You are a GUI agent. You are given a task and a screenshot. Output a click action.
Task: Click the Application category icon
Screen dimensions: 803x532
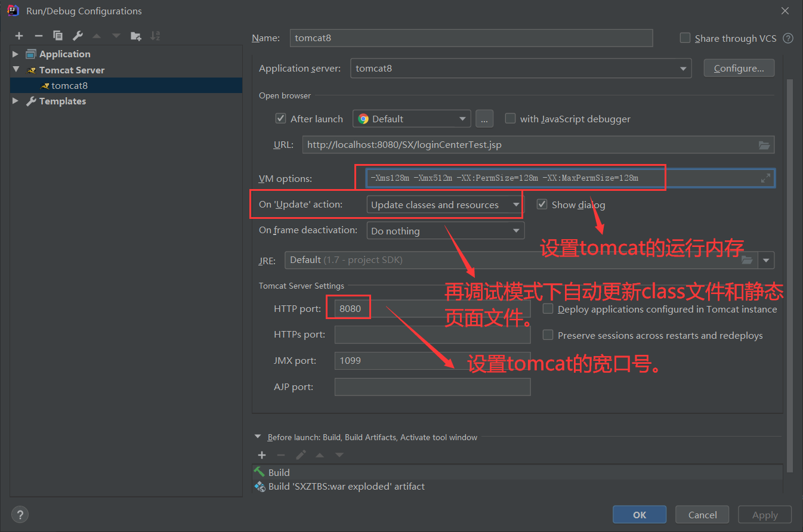pyautogui.click(x=32, y=54)
